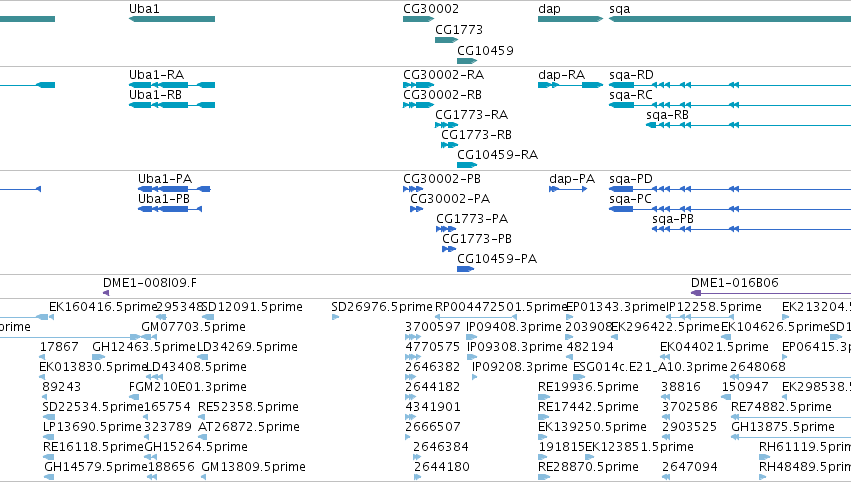Click EST RE74882.5prime

(781, 407)
